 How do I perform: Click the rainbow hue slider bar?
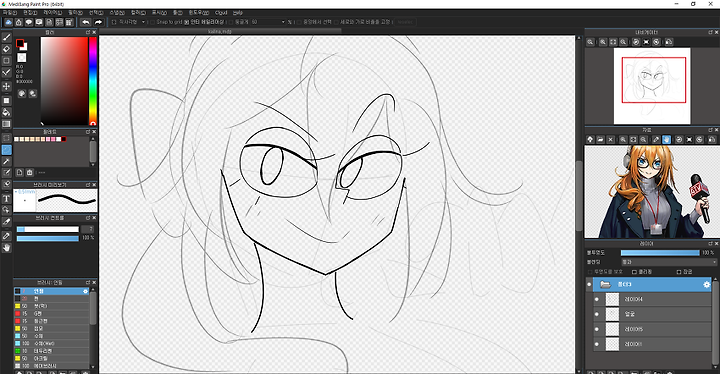[93, 81]
